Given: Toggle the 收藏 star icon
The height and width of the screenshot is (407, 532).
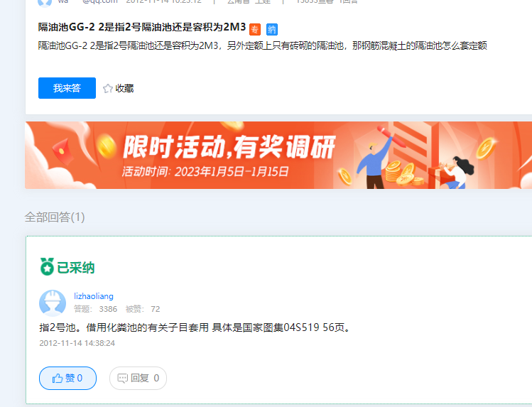Looking at the screenshot, I should click(x=108, y=89).
